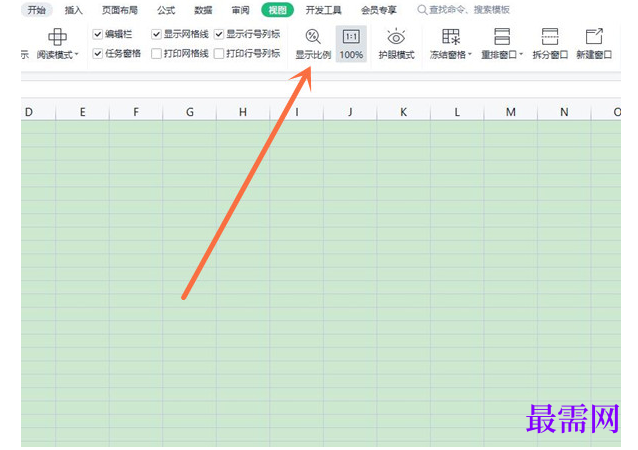Open the 审阅 tab

coord(240,10)
